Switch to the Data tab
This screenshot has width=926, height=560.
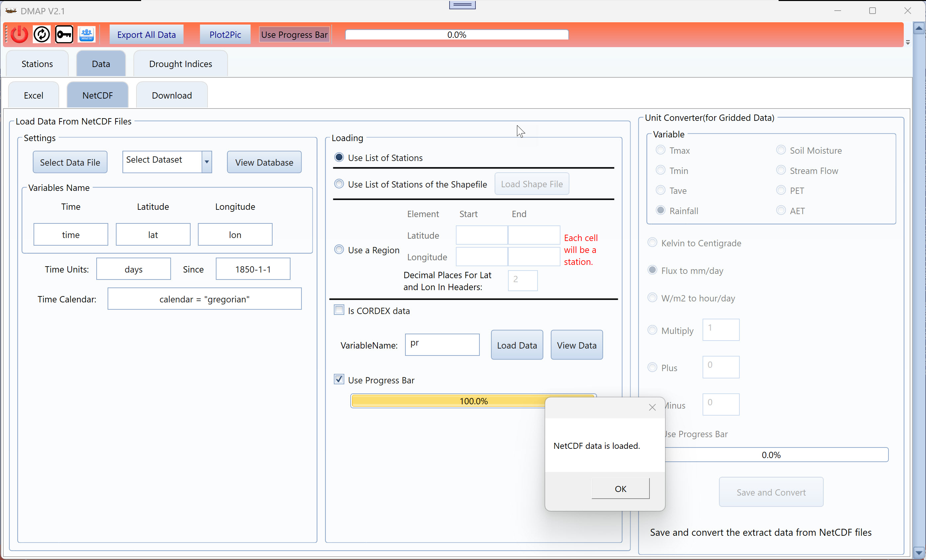click(x=101, y=64)
